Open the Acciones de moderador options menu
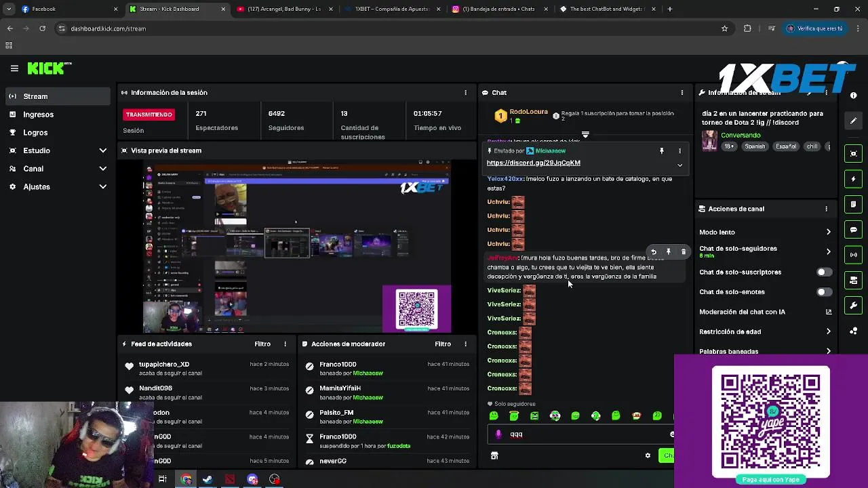The image size is (868, 488). pyautogui.click(x=465, y=344)
